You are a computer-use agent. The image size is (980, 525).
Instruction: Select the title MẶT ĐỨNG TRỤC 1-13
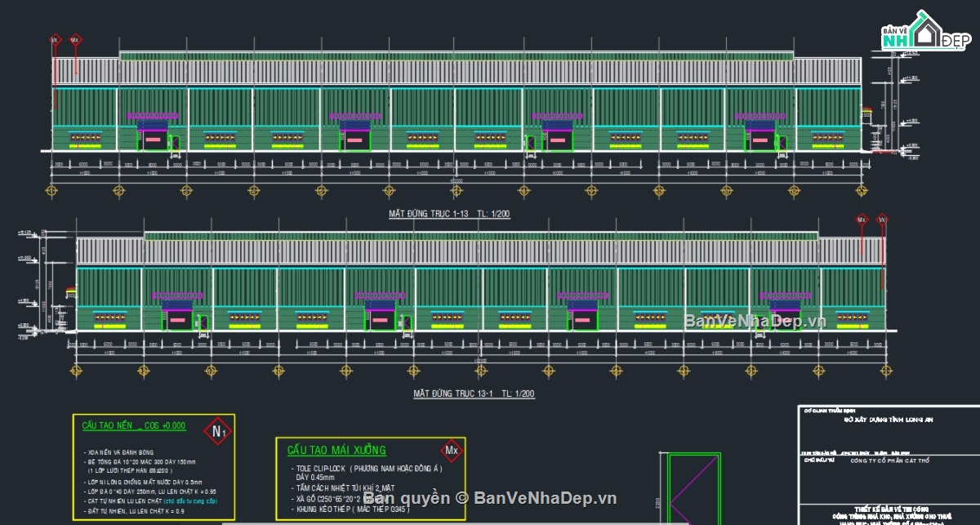[434, 214]
